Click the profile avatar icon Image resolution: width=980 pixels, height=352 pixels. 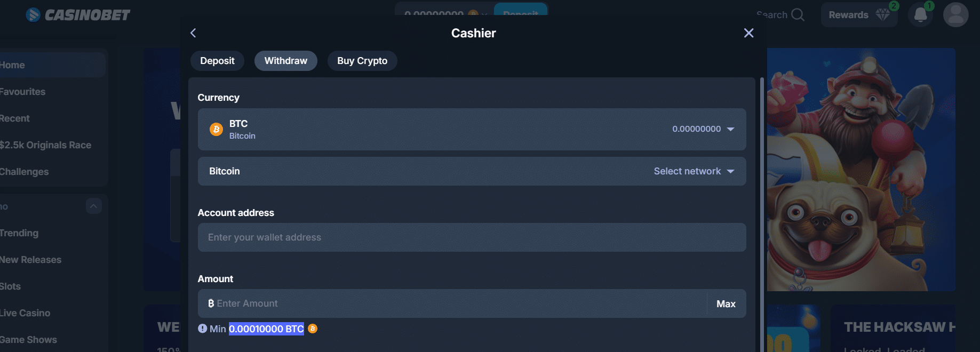[955, 15]
